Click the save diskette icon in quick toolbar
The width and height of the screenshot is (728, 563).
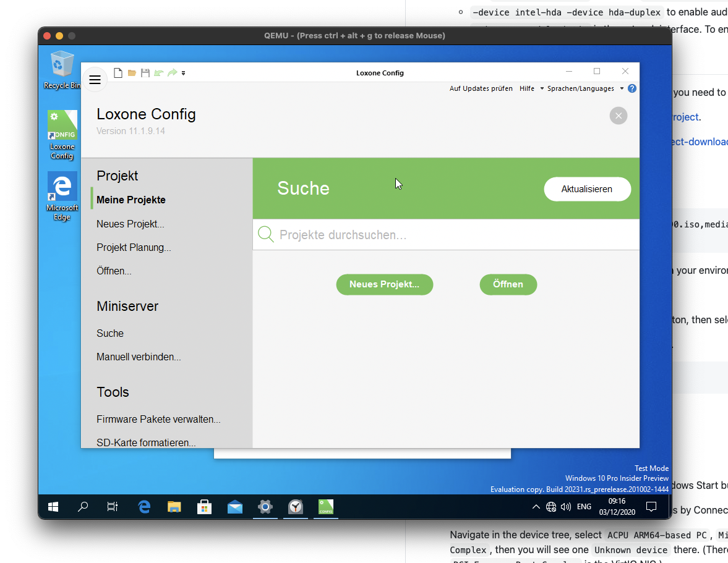coord(145,73)
